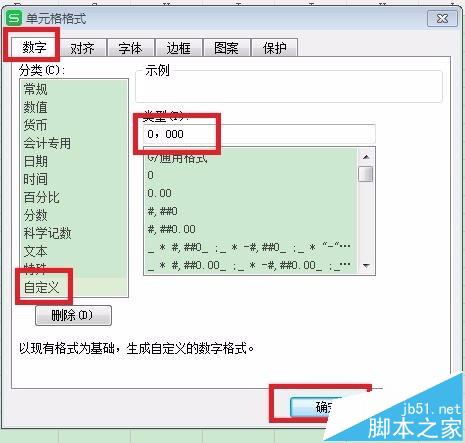This screenshot has height=443, width=465.
Task: Select 科学记数 category
Action: point(74,233)
